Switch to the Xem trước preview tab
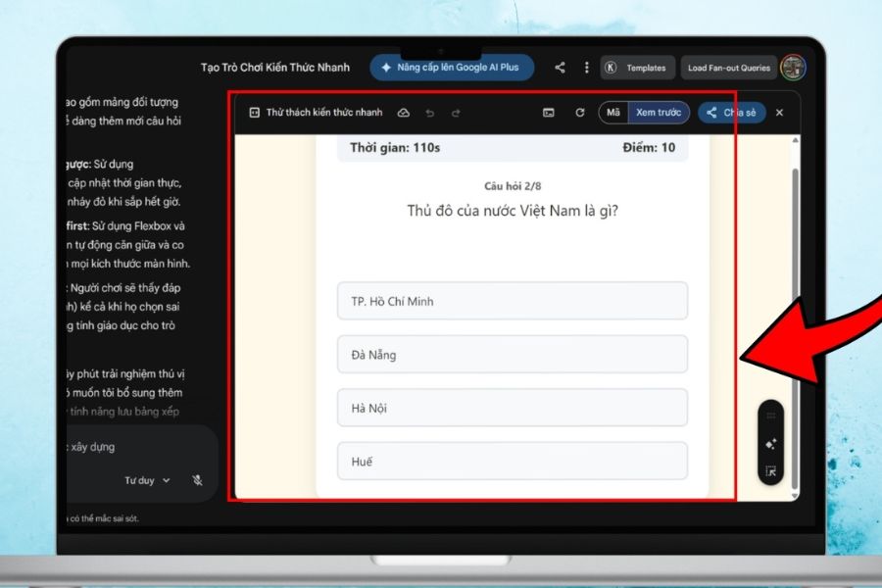 coord(658,113)
